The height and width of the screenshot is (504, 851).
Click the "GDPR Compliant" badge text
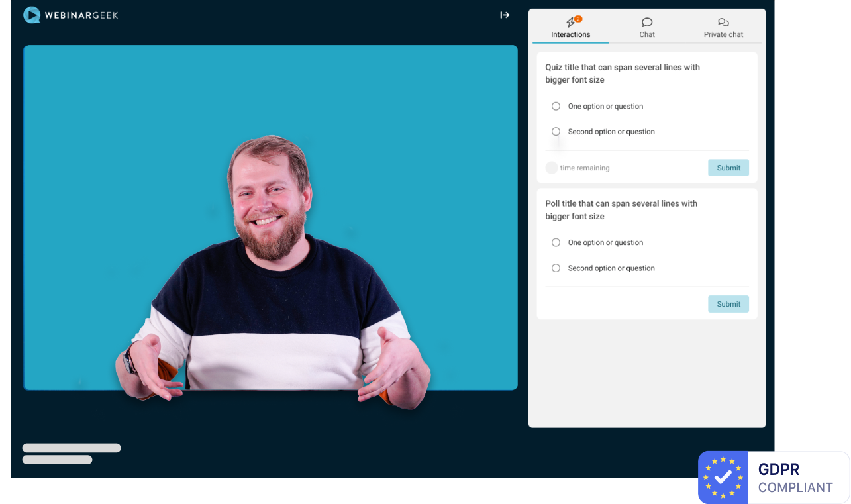tap(795, 478)
